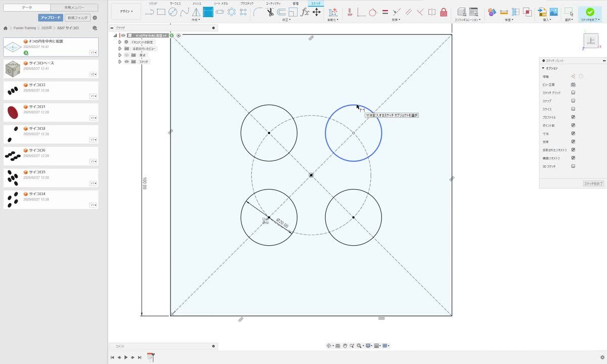This screenshot has width=607, height=364.
Task: Open the 拘束 menu dropdown
Action: pyautogui.click(x=396, y=20)
